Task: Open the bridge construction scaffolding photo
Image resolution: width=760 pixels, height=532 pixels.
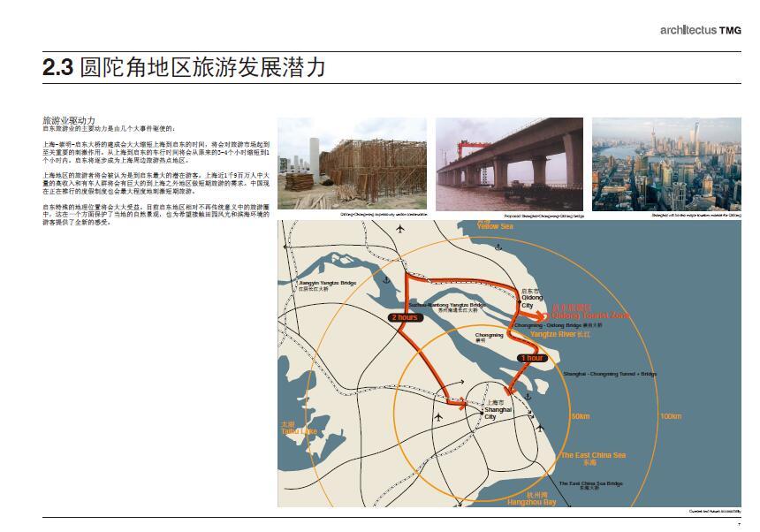Action: point(352,163)
